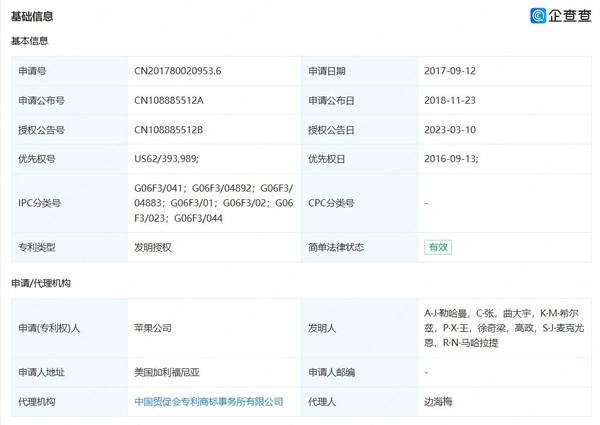The width and height of the screenshot is (600, 425).
Task: Click the applicant address 美国加利福尼亚
Action: coord(167,372)
